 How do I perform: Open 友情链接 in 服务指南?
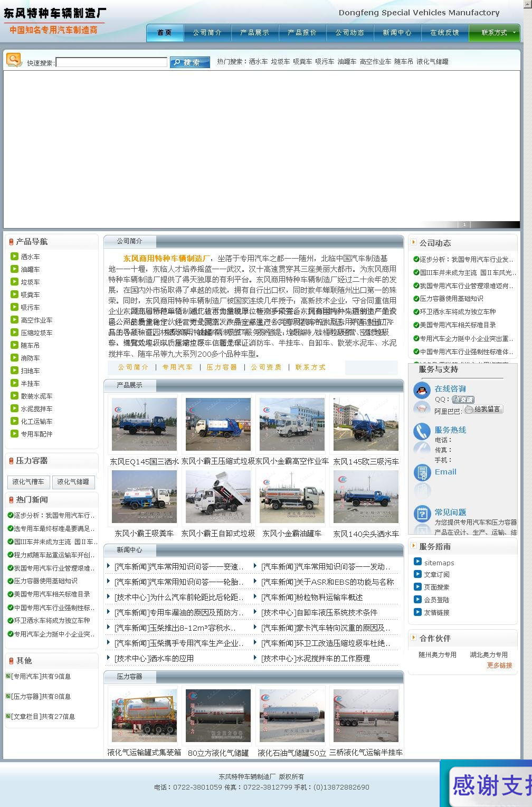tap(437, 613)
